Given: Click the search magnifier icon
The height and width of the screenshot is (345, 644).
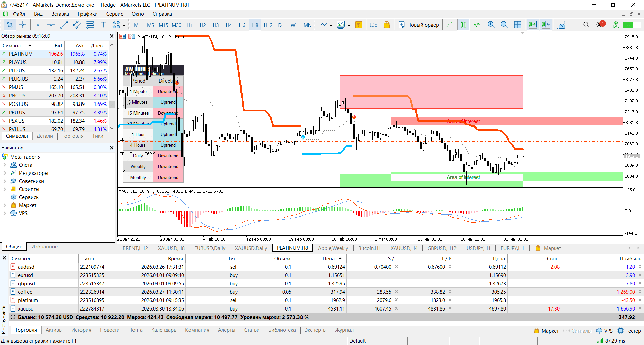Looking at the screenshot, I should (586, 25).
